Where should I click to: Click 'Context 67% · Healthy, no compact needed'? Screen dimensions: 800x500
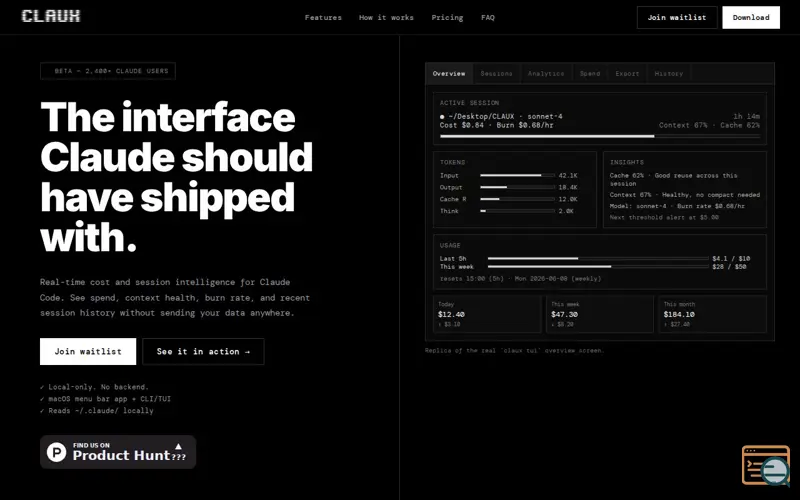pyautogui.click(x=685, y=195)
